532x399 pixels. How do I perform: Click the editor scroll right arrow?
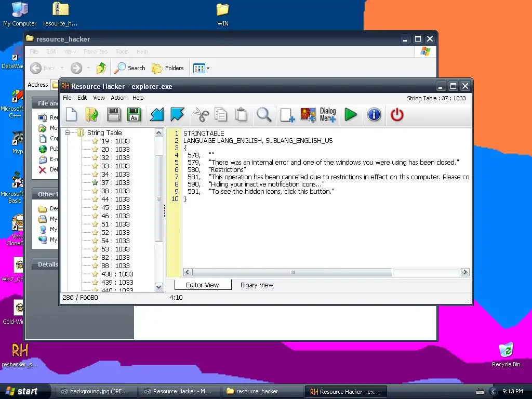click(465, 272)
